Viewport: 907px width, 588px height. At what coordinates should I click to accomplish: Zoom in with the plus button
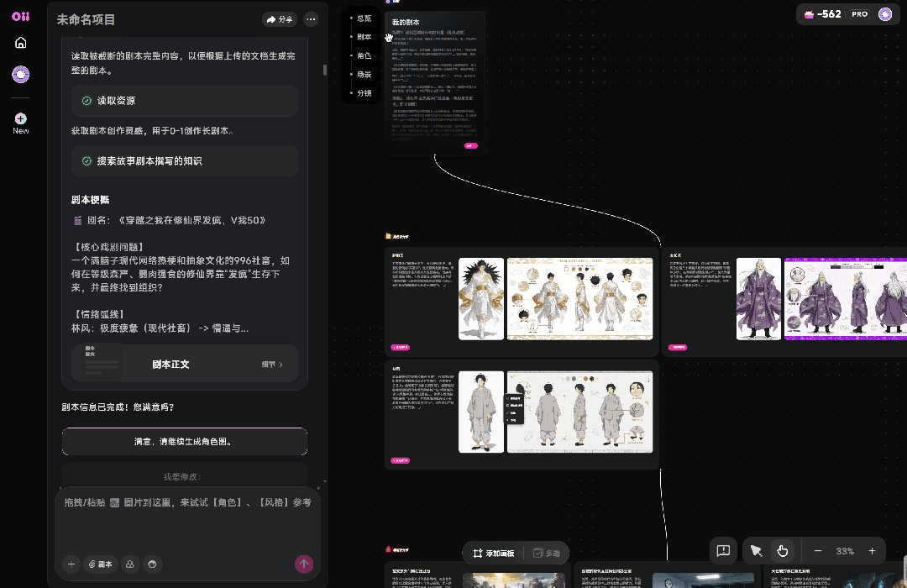[x=872, y=551]
